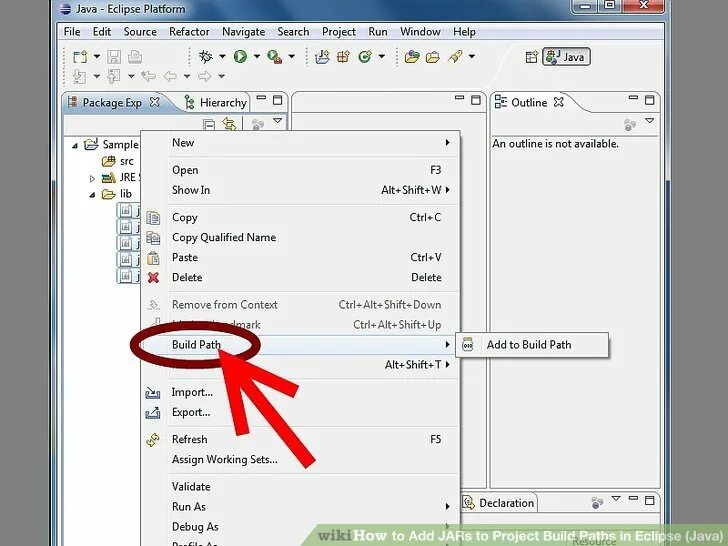Open the Help menu
The image size is (728, 546).
pyautogui.click(x=464, y=32)
